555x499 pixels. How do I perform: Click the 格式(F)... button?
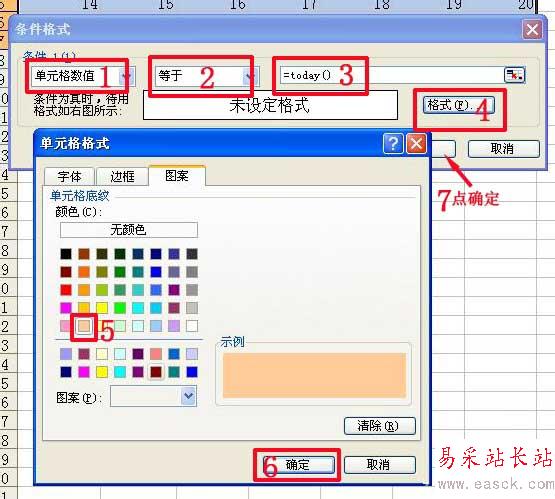(458, 105)
